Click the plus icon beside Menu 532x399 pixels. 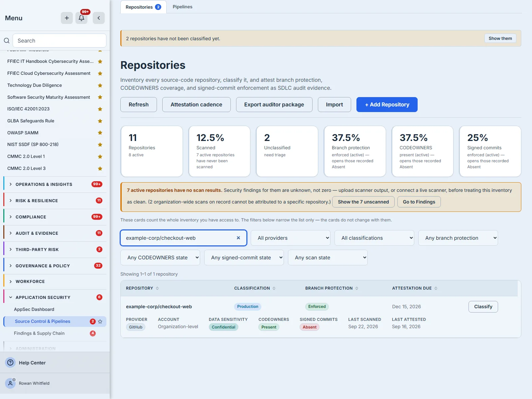coord(67,18)
